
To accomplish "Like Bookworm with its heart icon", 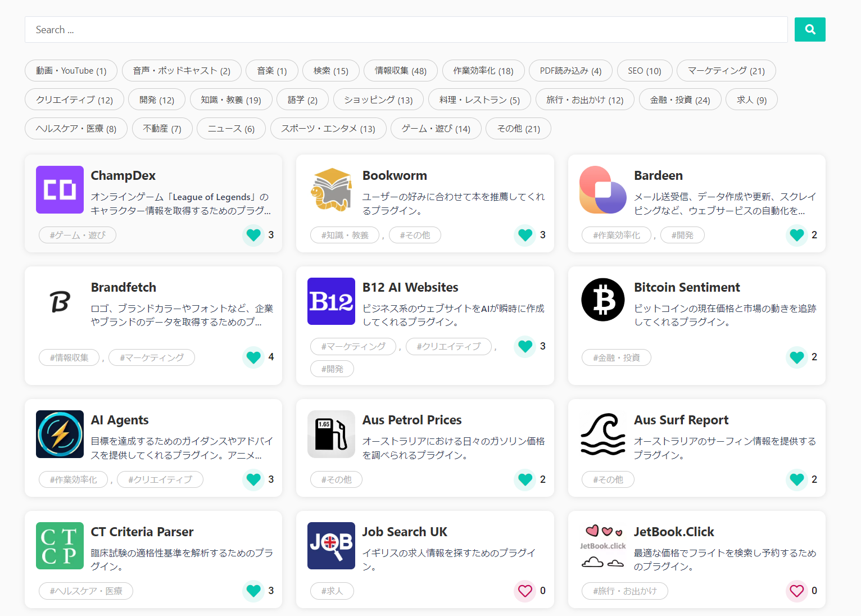I will click(525, 235).
